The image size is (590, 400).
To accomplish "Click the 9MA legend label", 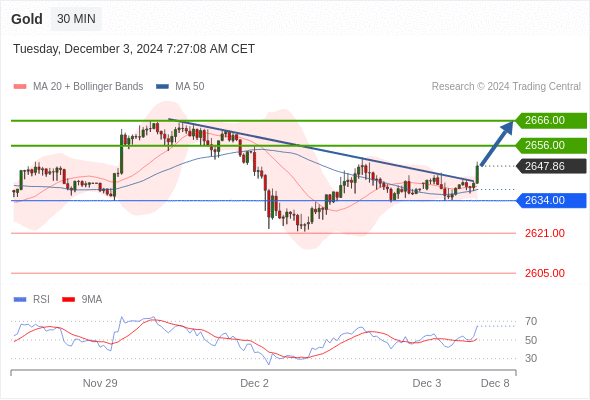I will (92, 300).
